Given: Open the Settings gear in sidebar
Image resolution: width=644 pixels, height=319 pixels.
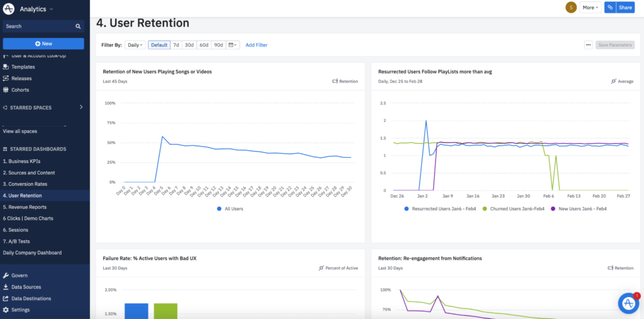Looking at the screenshot, I should tap(6, 310).
